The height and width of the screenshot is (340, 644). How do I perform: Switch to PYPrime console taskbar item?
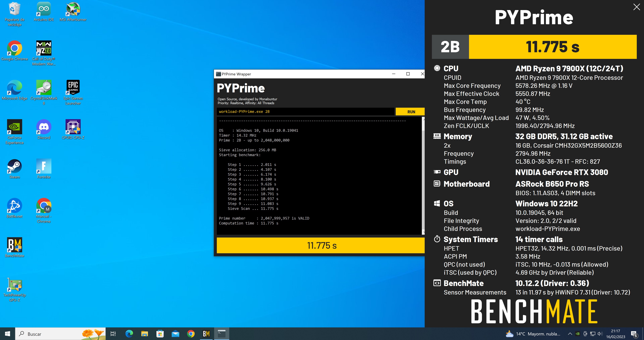point(222,334)
